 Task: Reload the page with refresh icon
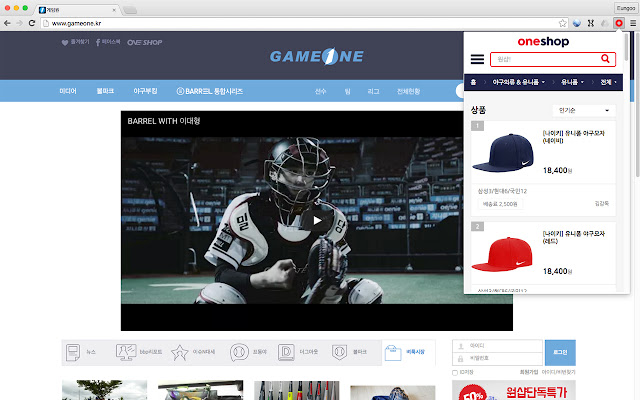pos(32,23)
